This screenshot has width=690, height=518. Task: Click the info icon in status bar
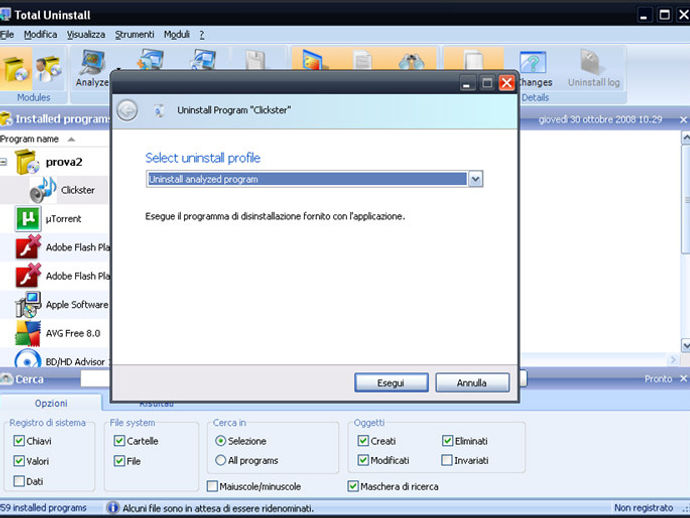(x=113, y=508)
